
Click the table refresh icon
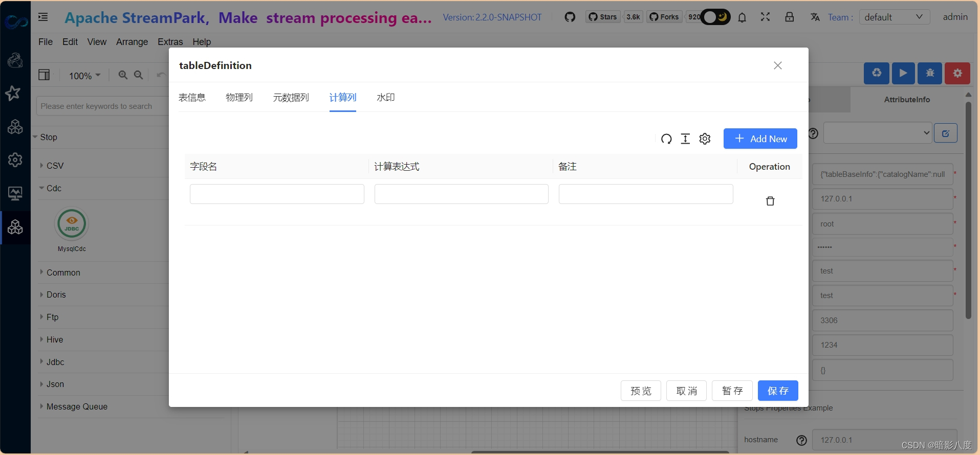pos(666,139)
